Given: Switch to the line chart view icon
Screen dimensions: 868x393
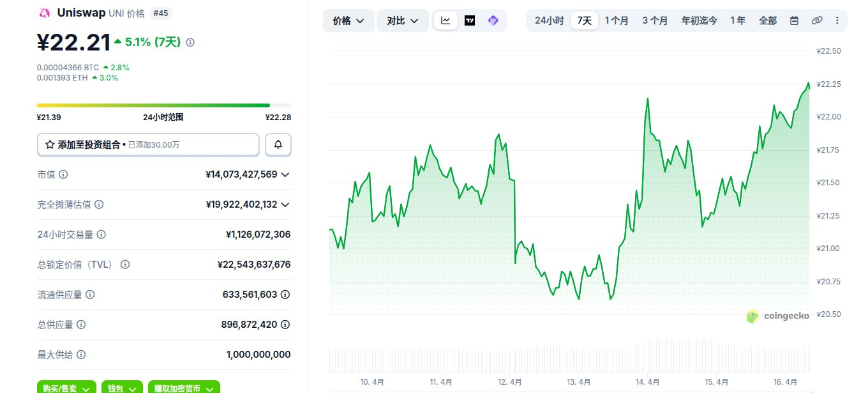Looking at the screenshot, I should tap(445, 20).
